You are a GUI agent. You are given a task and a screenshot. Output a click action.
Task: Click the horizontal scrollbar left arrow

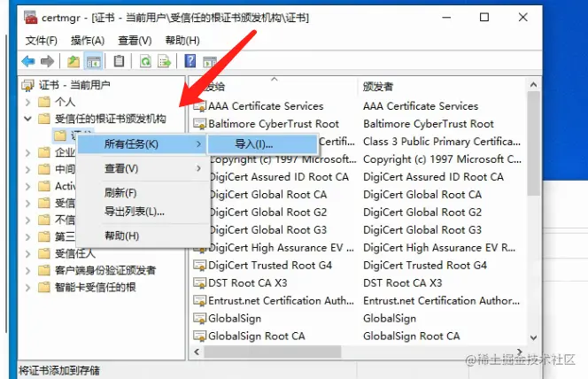[x=197, y=352]
